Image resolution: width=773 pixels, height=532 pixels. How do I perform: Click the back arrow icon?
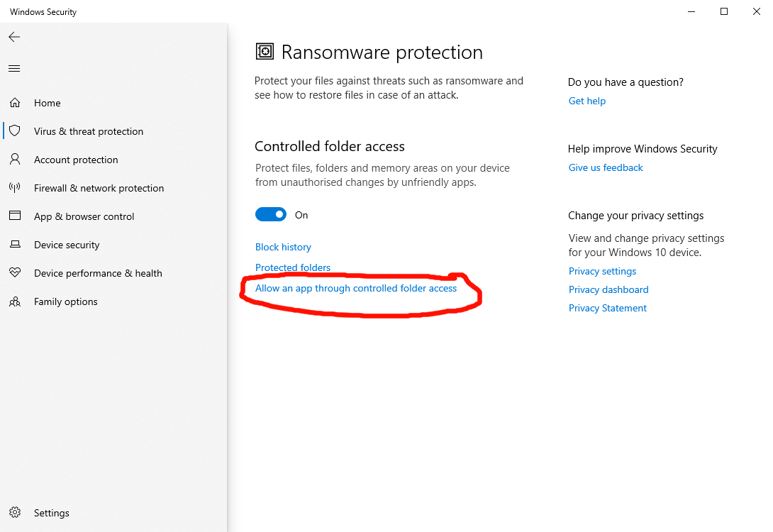(14, 37)
